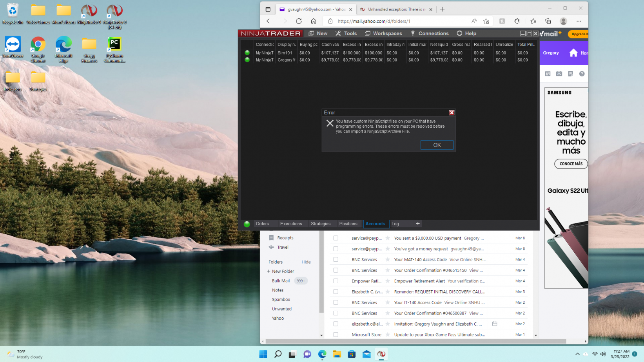This screenshot has height=362, width=644.
Task: Click the Yahoo Home house icon
Action: point(573,53)
